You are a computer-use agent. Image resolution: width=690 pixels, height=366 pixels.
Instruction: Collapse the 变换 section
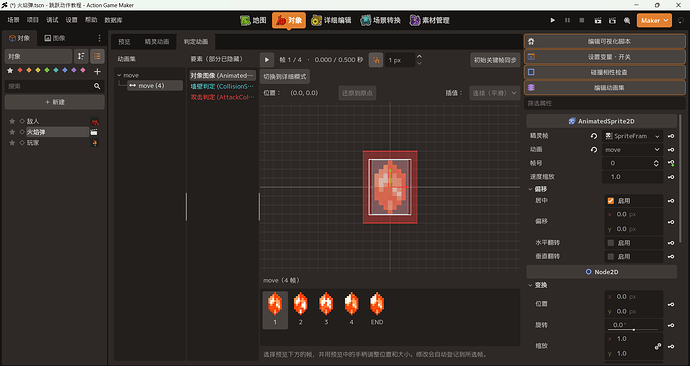[x=530, y=285]
